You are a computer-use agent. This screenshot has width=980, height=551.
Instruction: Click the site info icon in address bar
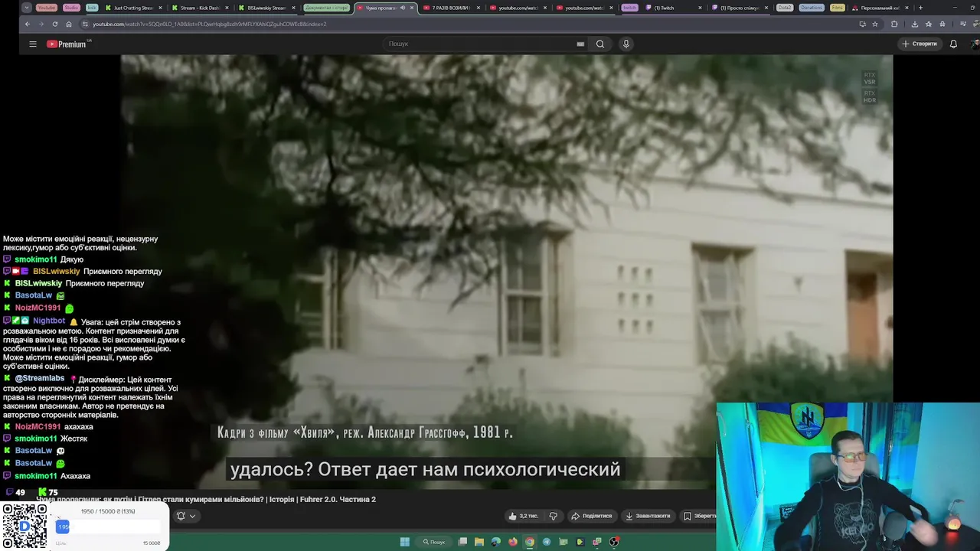click(x=86, y=24)
